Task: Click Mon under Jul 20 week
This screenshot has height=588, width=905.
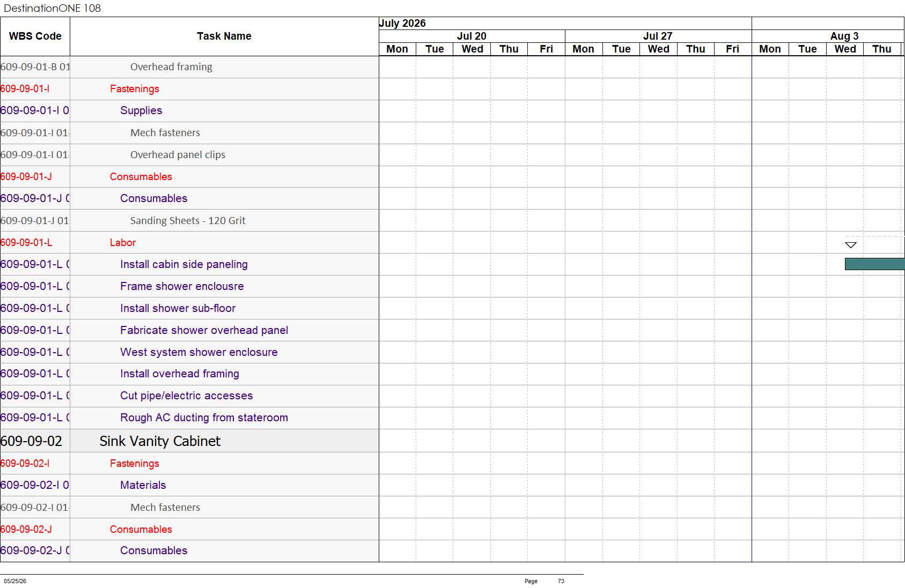Action: [397, 49]
